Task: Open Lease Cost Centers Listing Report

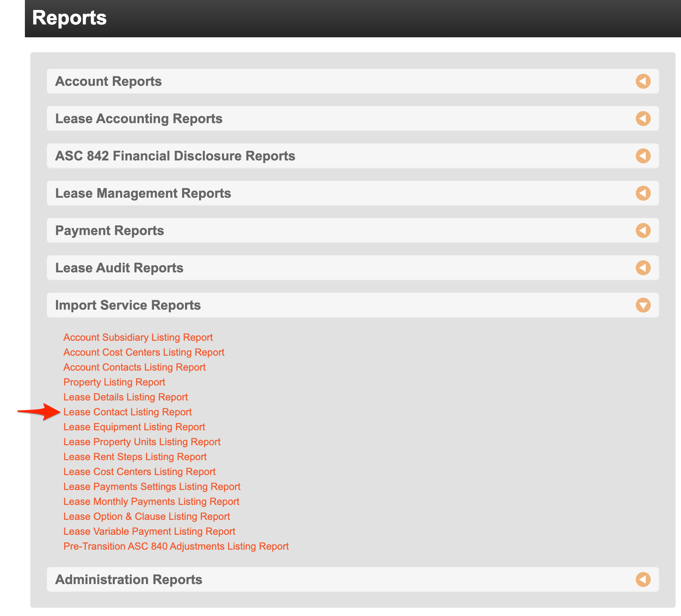Action: tap(139, 472)
